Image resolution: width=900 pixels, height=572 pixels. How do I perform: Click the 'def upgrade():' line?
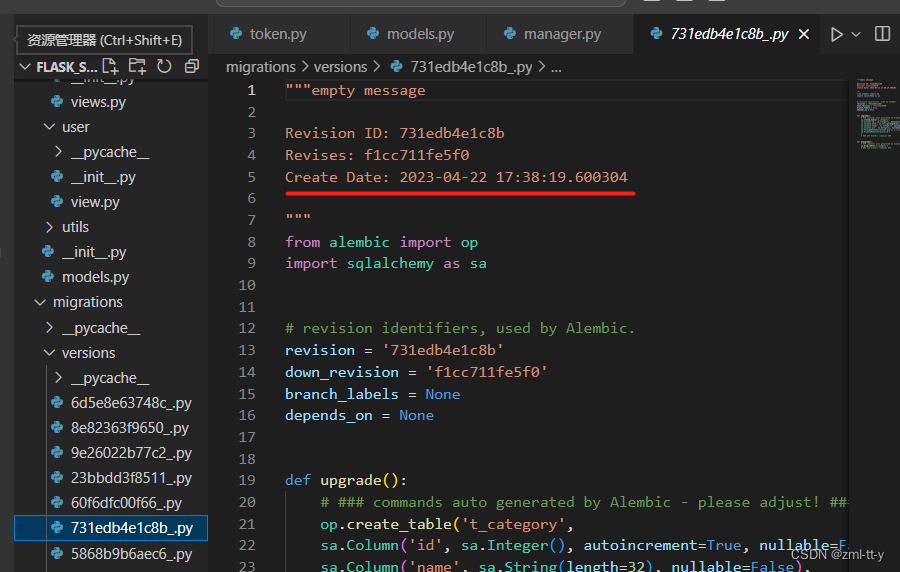pyautogui.click(x=346, y=480)
